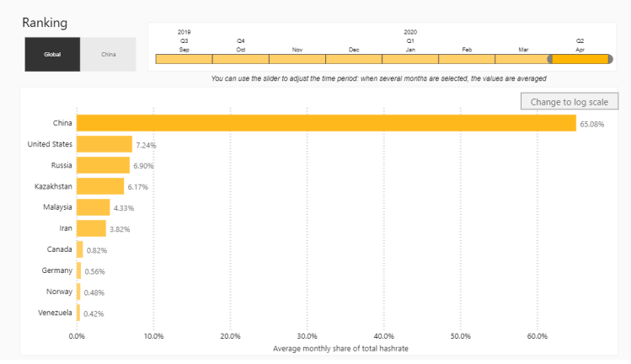The image size is (631, 364).
Task: Select the Mar segment on the timeline
Action: (x=521, y=59)
